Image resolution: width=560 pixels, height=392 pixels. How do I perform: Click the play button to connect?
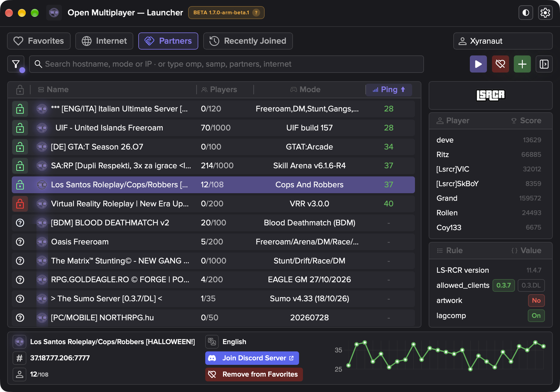coord(478,64)
